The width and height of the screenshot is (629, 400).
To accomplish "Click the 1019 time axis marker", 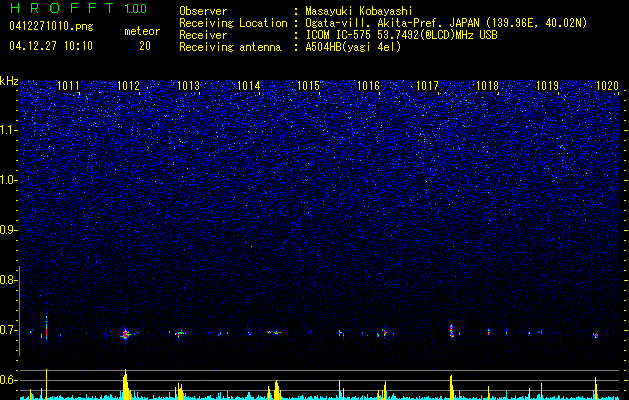I will click(548, 85).
